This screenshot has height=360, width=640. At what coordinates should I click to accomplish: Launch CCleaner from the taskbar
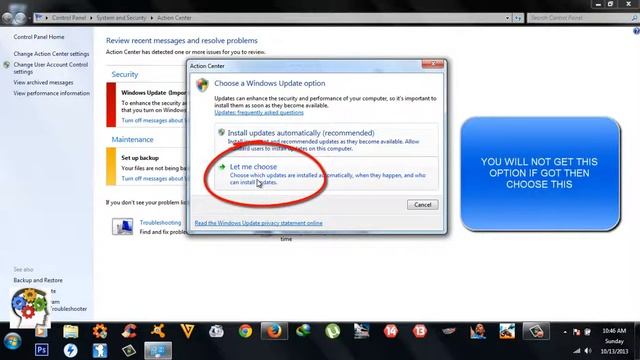129,331
